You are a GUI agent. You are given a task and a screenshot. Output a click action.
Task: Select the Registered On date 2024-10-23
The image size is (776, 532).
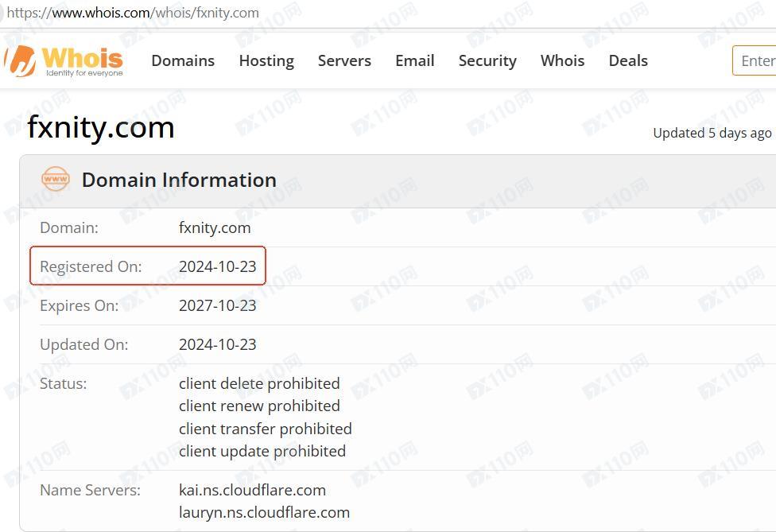tap(217, 266)
